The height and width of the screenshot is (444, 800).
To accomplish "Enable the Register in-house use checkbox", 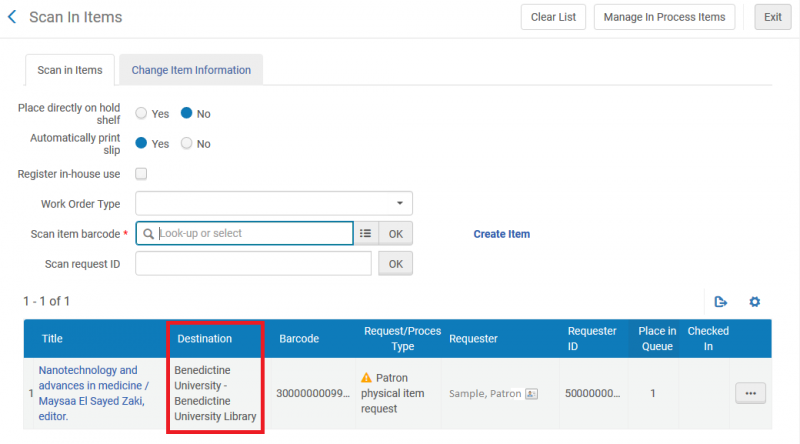I will pos(141,174).
